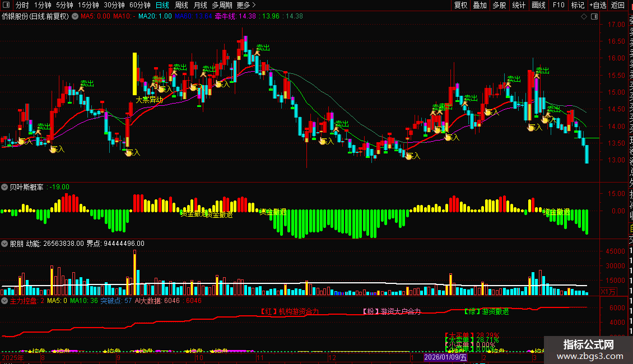Click the 【绿】游资撤退 legend

(486, 311)
